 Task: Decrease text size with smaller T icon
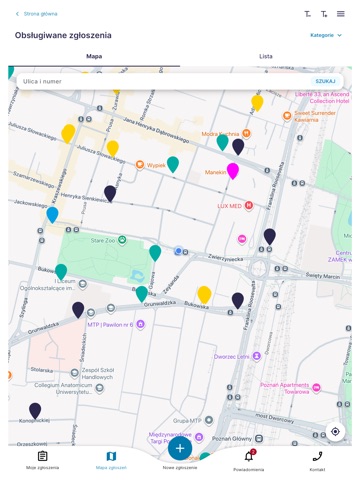[x=307, y=14]
